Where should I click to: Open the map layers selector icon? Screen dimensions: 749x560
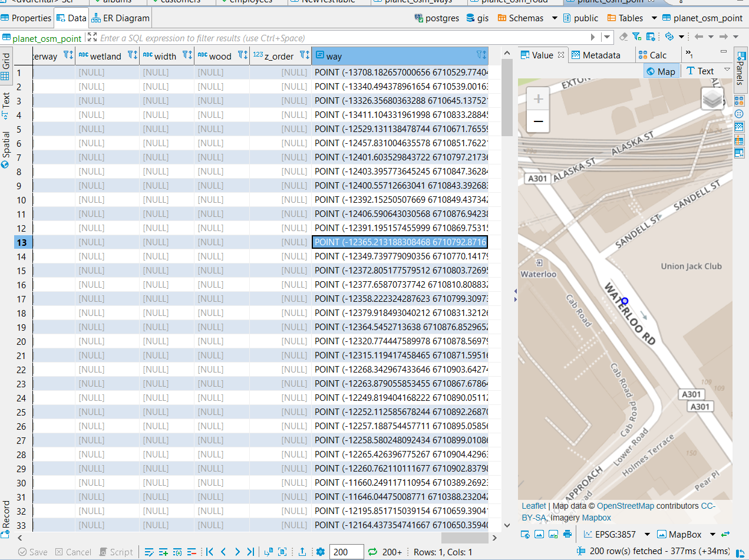[712, 99]
